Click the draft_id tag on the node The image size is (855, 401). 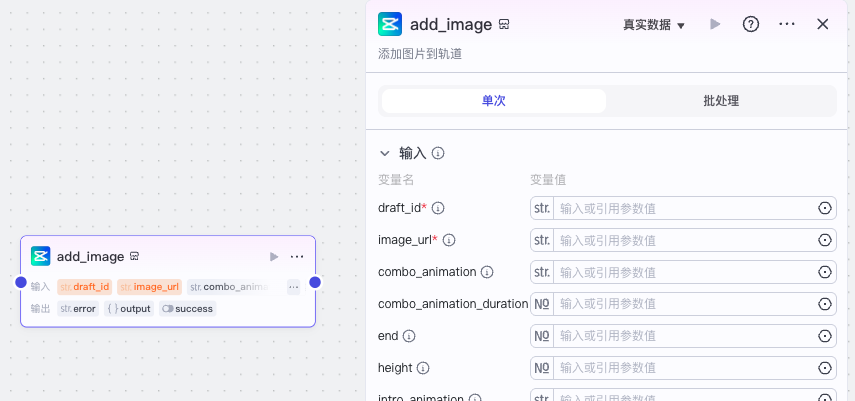click(85, 287)
